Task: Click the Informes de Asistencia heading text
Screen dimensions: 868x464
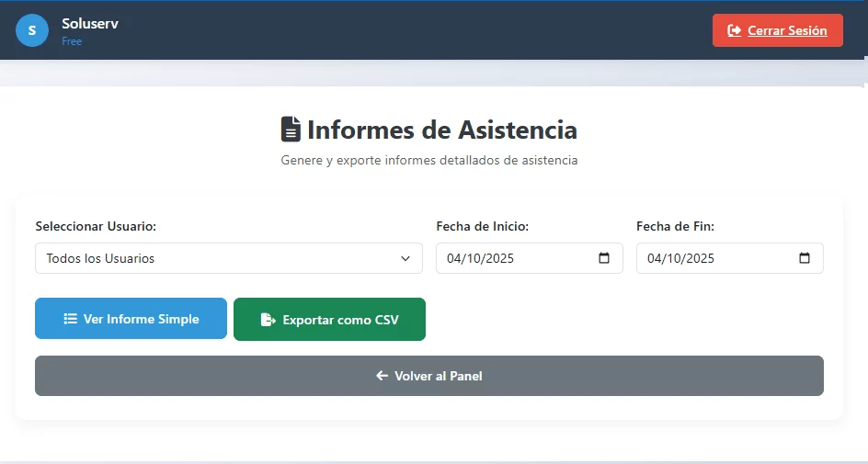Action: click(x=441, y=130)
